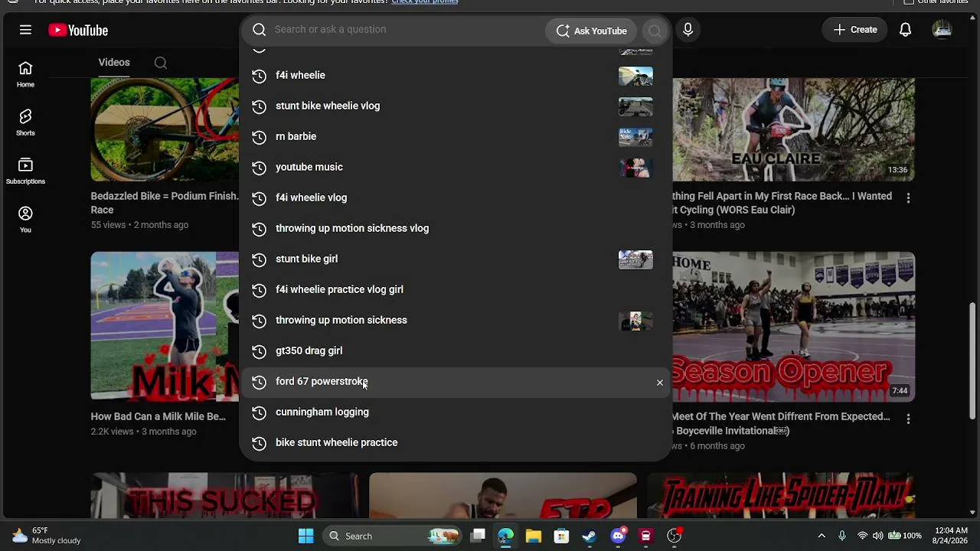Screen dimensions: 980x551
Task: Click the Create button
Action: coord(855,30)
